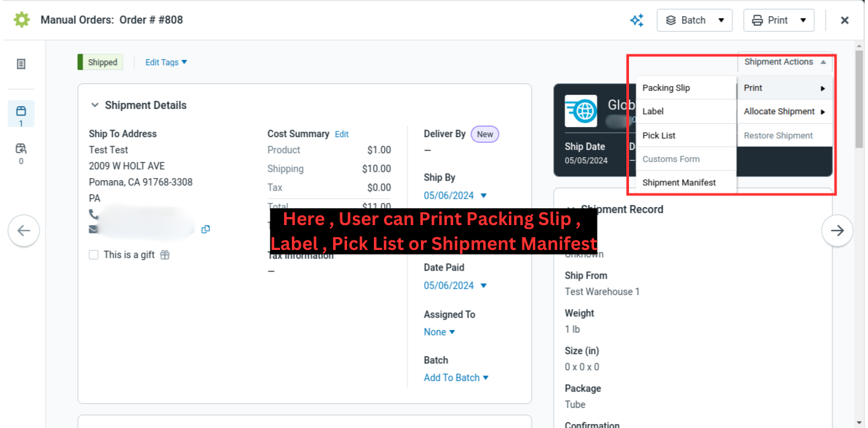The width and height of the screenshot is (868, 428).
Task: Open the Edit Tags dropdown
Action: tap(165, 62)
